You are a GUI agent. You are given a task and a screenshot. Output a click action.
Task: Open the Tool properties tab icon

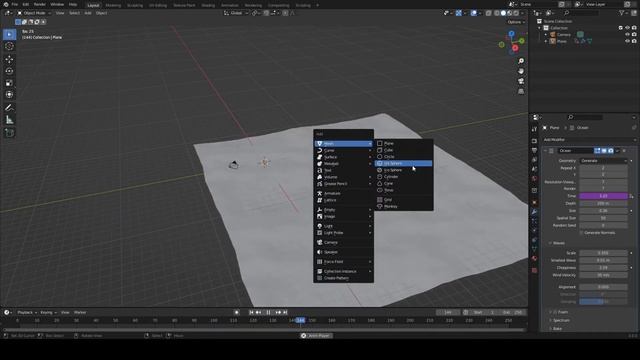(x=534, y=129)
